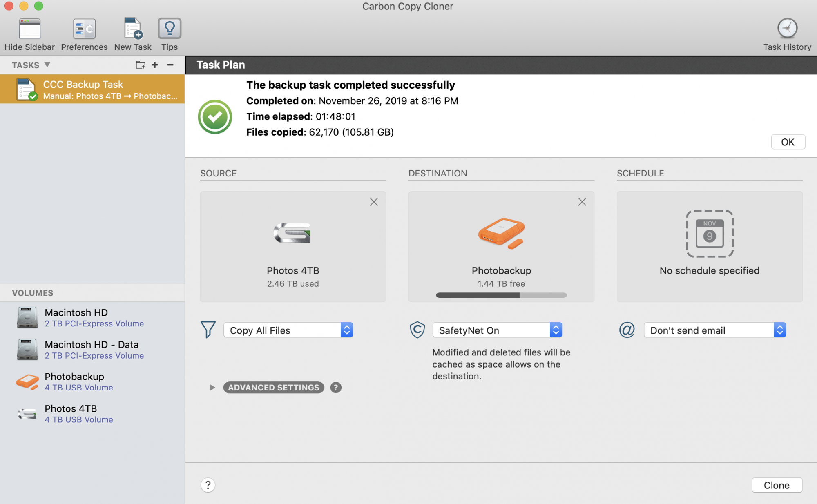Click the Hide Sidebar toolbar icon
The image size is (817, 504).
point(29,29)
